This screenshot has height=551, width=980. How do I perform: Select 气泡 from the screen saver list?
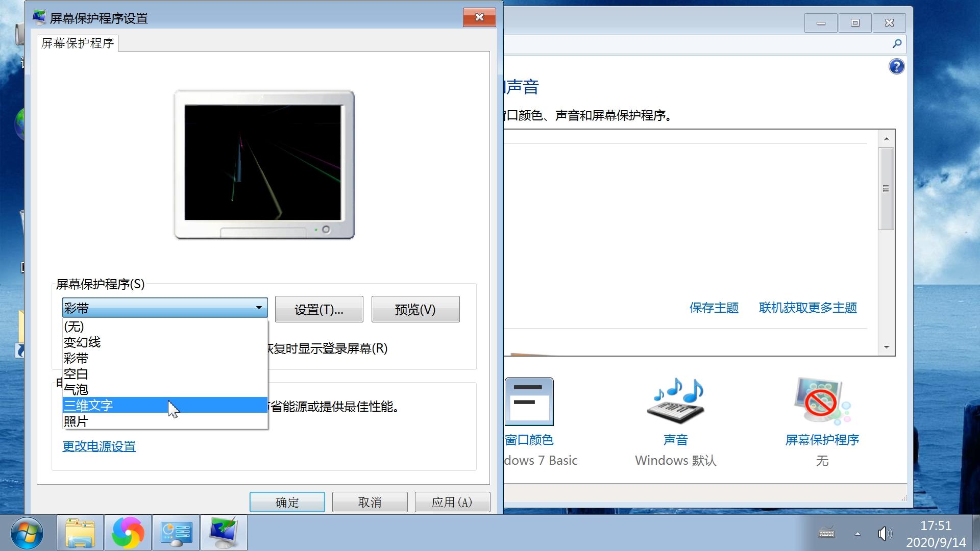pyautogui.click(x=76, y=389)
